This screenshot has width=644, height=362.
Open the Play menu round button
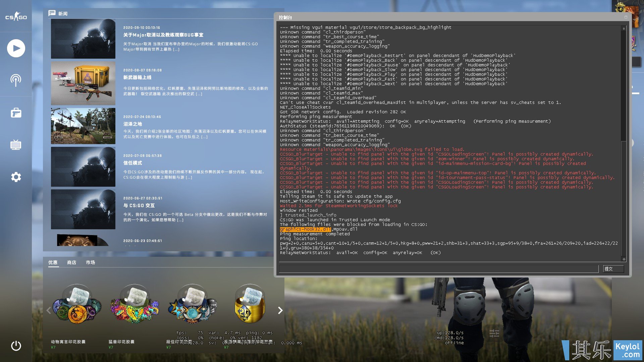tap(16, 48)
